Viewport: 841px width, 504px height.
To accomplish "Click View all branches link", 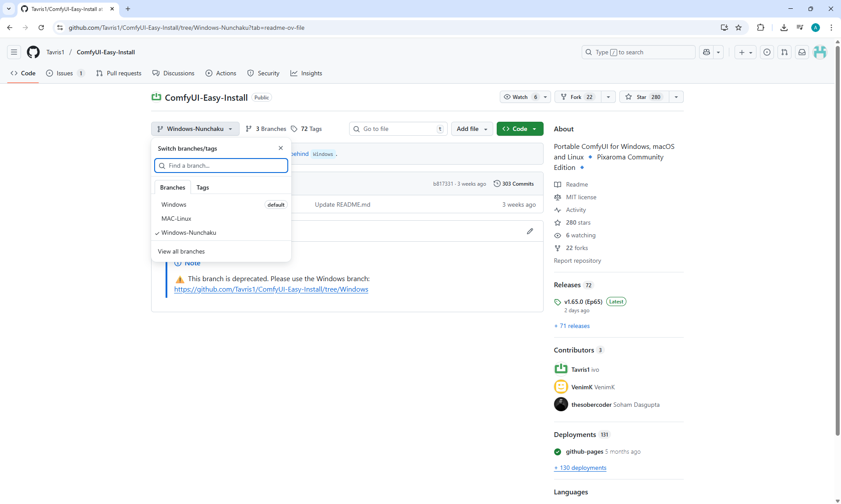I will click(181, 251).
